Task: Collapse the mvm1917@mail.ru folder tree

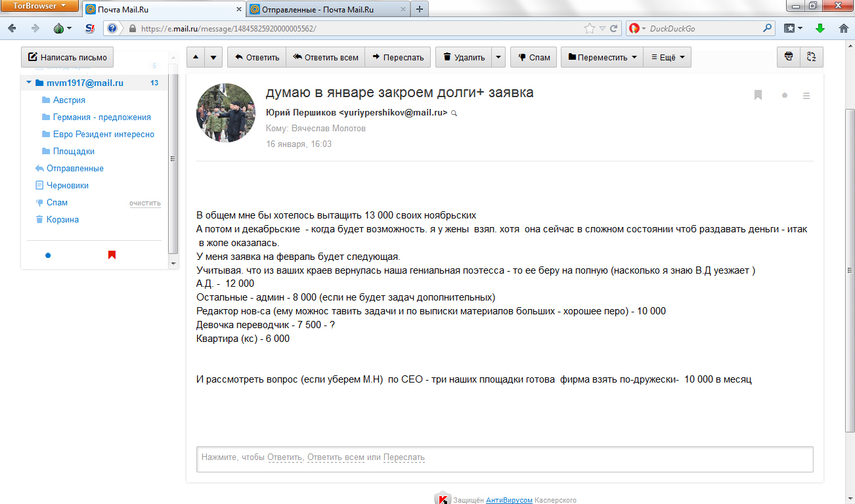Action: (28, 83)
